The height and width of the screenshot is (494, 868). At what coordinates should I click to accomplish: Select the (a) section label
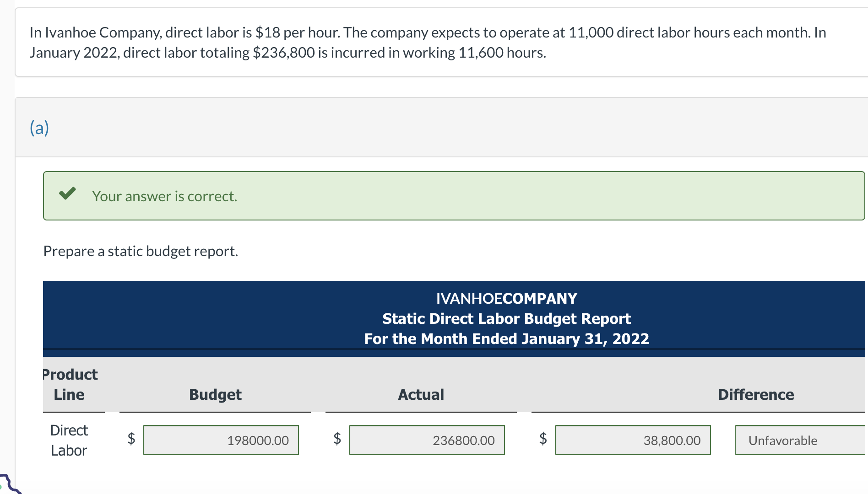(x=39, y=128)
